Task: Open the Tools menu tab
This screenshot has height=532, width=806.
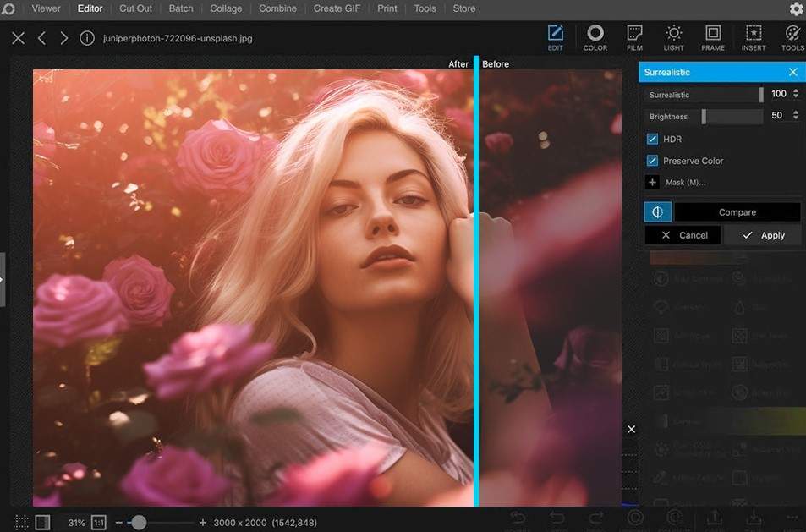Action: (x=425, y=8)
